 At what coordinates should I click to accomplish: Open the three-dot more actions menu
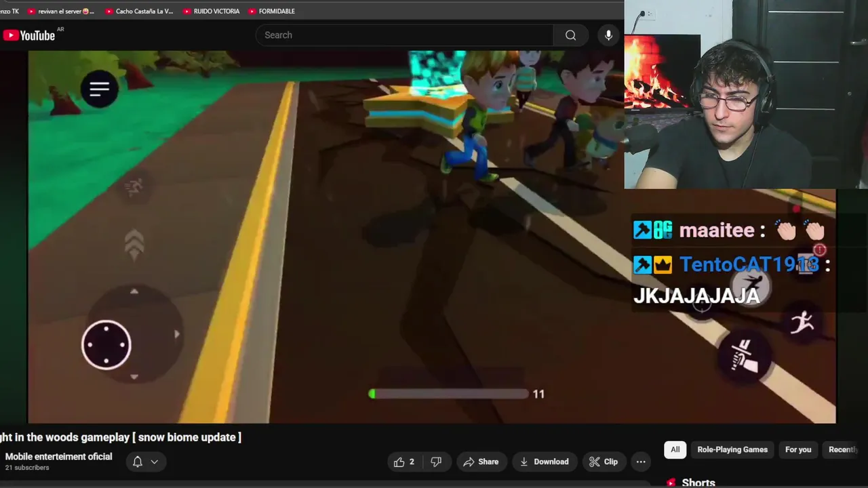641,462
